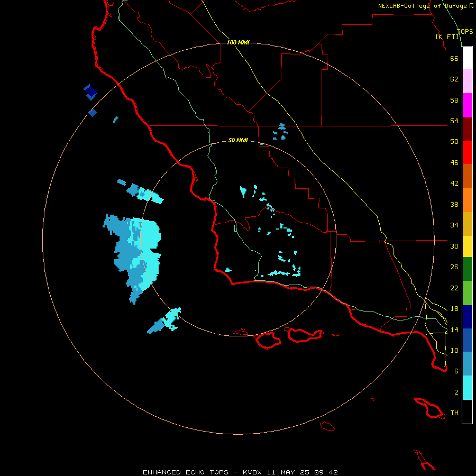The image size is (476, 476).
Task: Click the legend value "62"
Action: 454,79
